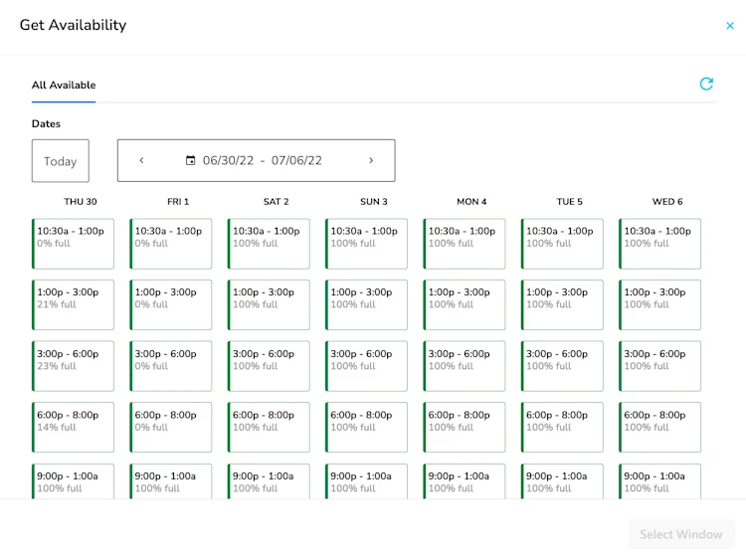Screen dimensions: 746x560
Task: Select FRI 1 1:00p - 3:00p slot
Action: [x=171, y=305]
